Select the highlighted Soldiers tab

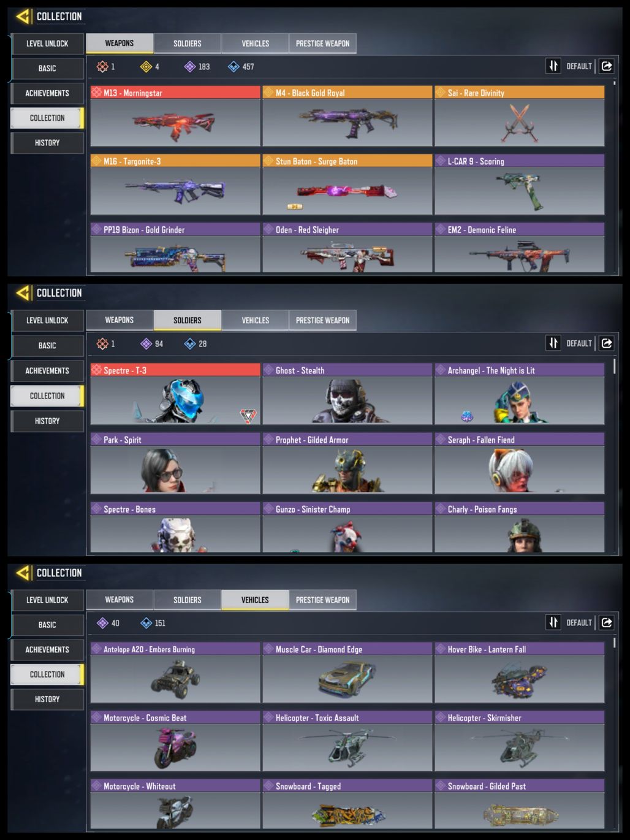click(x=187, y=320)
